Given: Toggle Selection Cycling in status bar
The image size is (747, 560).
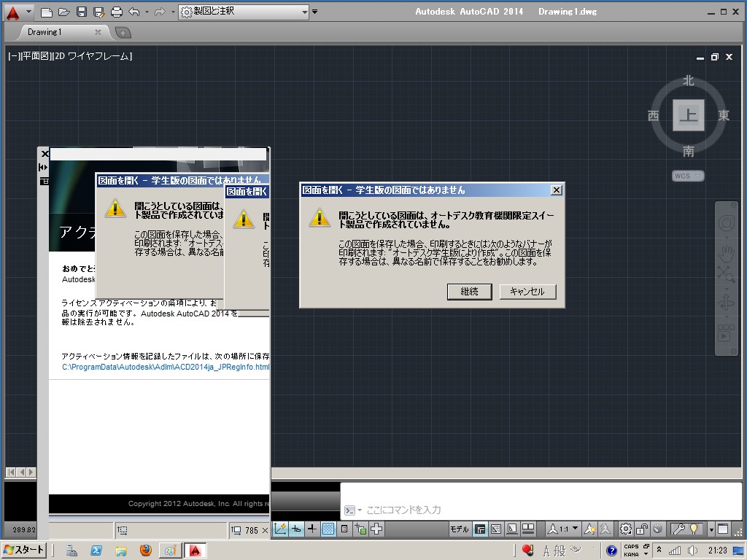Looking at the screenshot, I should tap(360, 529).
